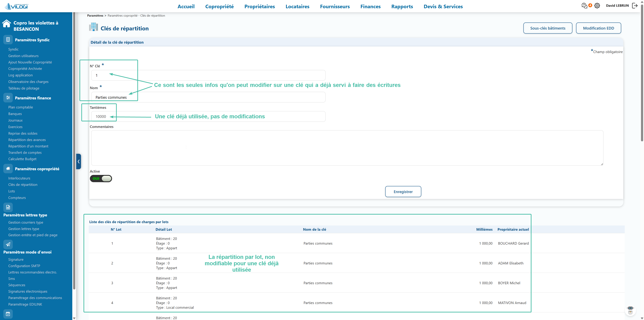Open Lots in the sidebar
Viewport: 644px width, 320px height.
pyautogui.click(x=12, y=191)
